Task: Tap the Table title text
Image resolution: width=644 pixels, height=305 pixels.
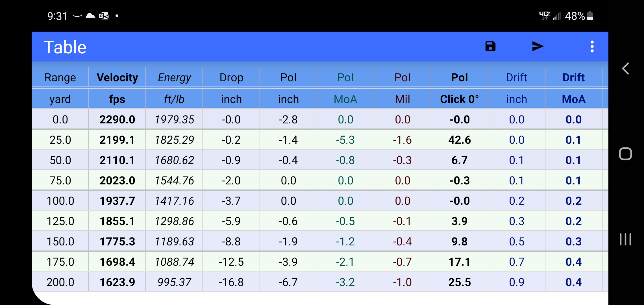Action: (65, 47)
